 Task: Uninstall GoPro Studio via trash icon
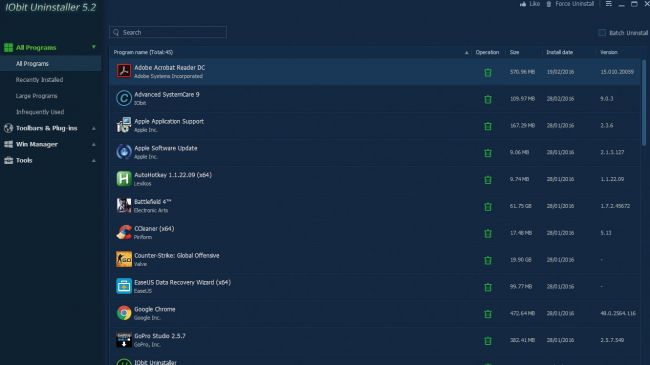488,341
